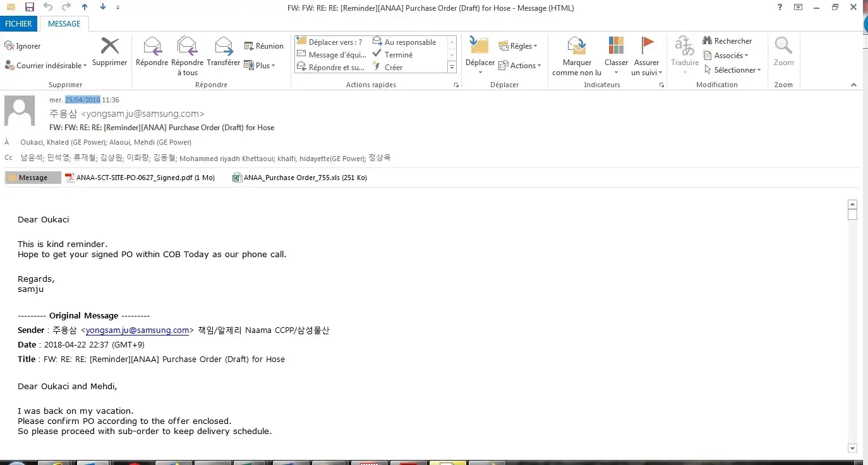Click the message body scrollbar down arrow
Screen dimensions: 868x465
[x=852, y=449]
